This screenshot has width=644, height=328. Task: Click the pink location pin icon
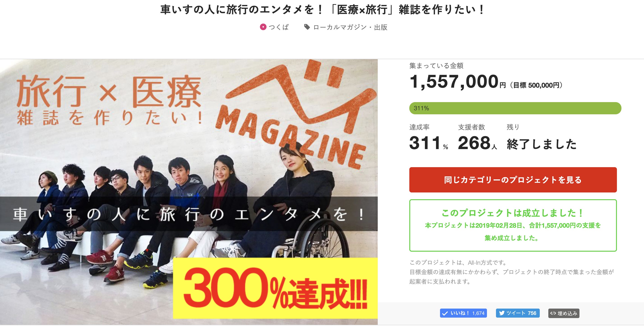(x=263, y=27)
